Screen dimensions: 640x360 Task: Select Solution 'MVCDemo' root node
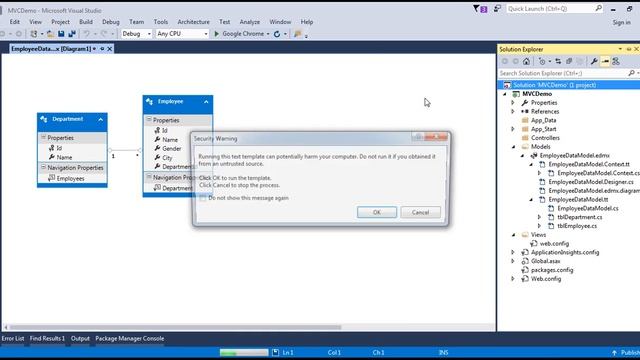pyautogui.click(x=554, y=85)
